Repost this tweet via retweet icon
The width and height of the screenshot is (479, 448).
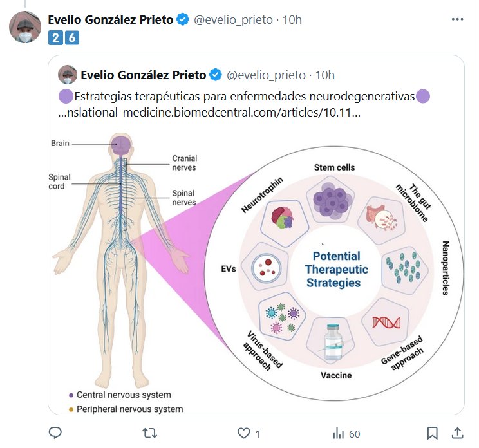149,433
